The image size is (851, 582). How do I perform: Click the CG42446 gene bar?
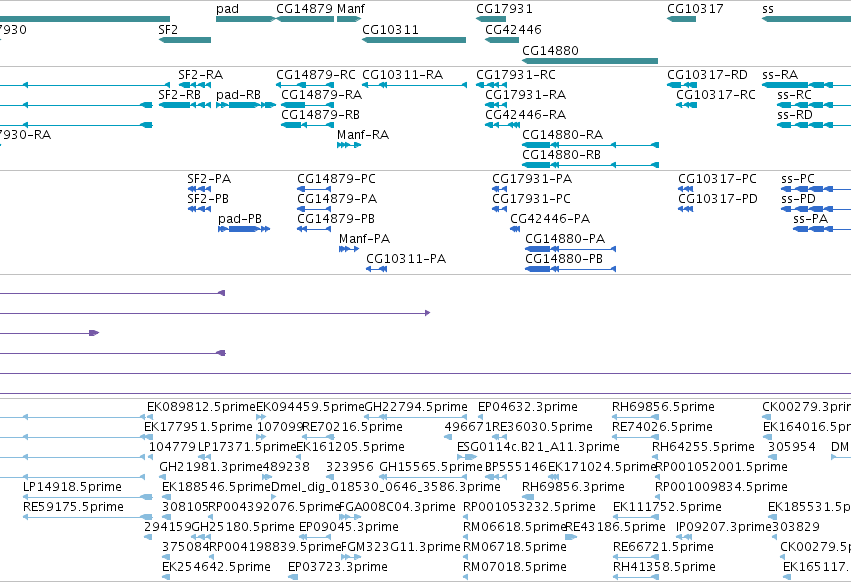click(x=502, y=40)
